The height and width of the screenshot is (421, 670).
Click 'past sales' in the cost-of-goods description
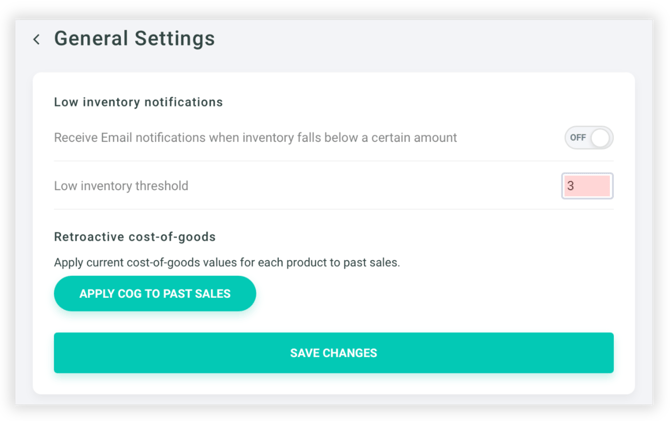[x=370, y=263]
